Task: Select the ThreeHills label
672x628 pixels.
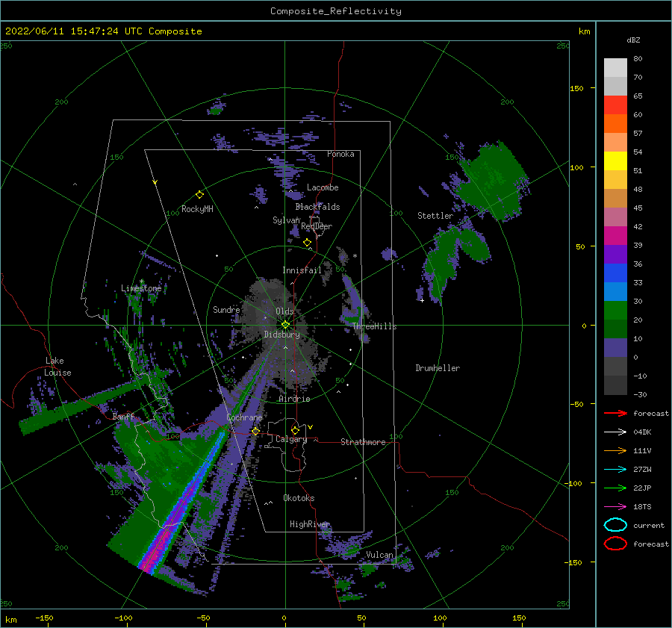Action: point(374,326)
